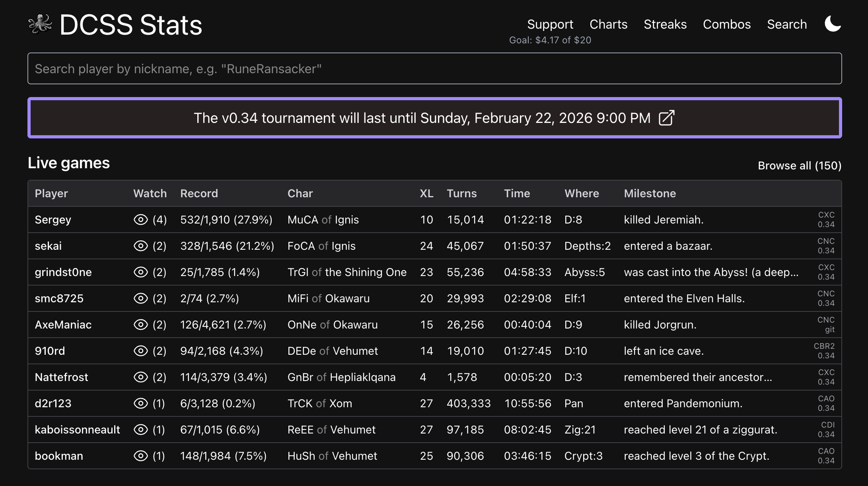868x486 pixels.
Task: Click the Support link
Action: [550, 24]
